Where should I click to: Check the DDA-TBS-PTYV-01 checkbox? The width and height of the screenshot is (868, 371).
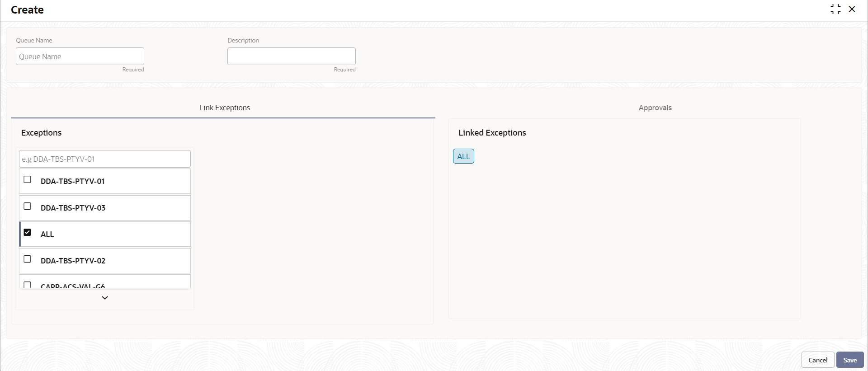pos(28,179)
